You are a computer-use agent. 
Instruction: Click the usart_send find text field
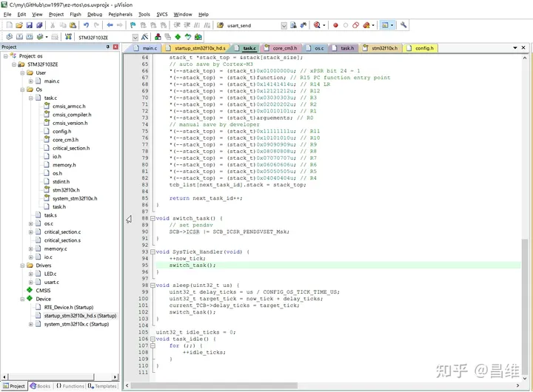253,25
